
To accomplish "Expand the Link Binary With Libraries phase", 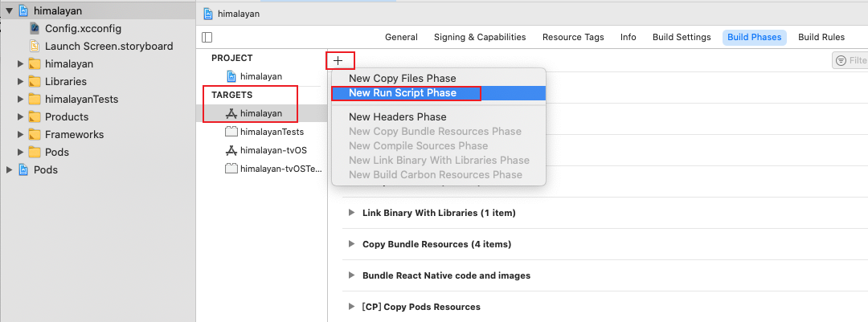I will point(351,213).
